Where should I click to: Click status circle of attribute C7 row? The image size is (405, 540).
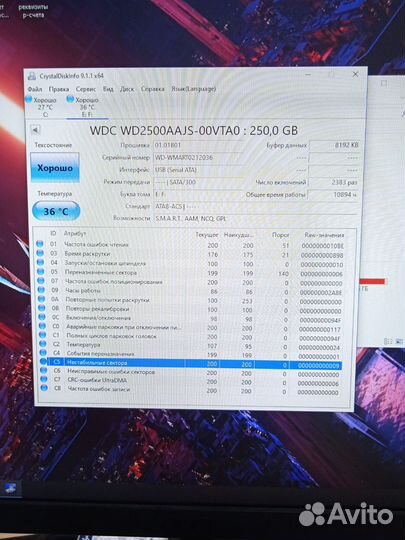tap(44, 379)
